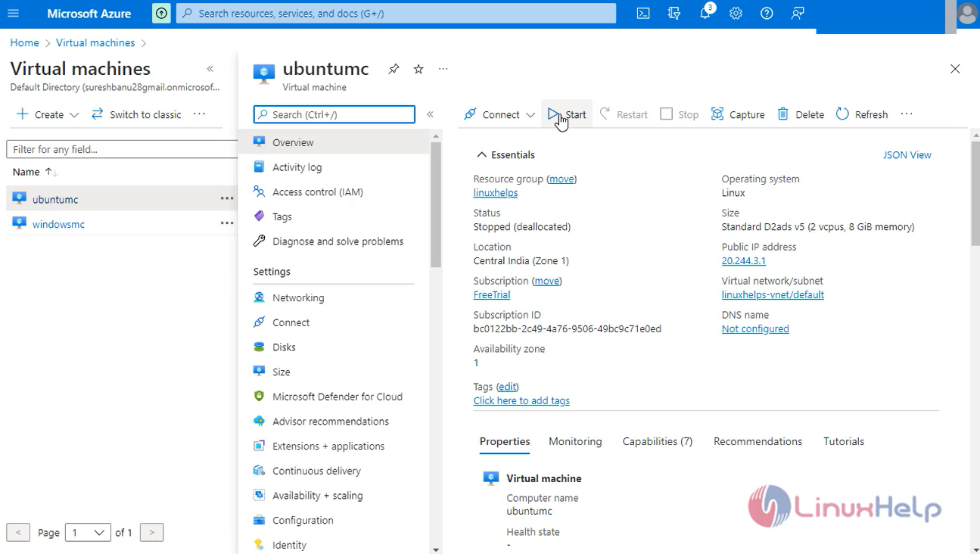Open the Feedback icon in the top bar
This screenshot has height=554, width=980.
pos(798,13)
